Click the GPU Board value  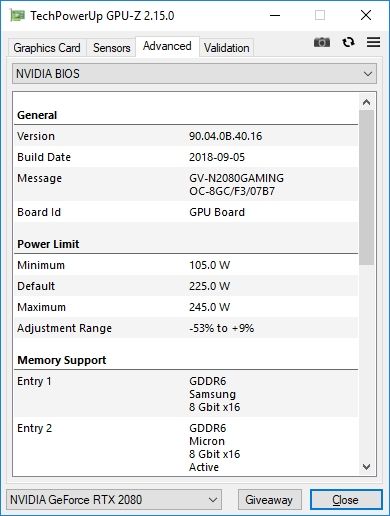(217, 212)
